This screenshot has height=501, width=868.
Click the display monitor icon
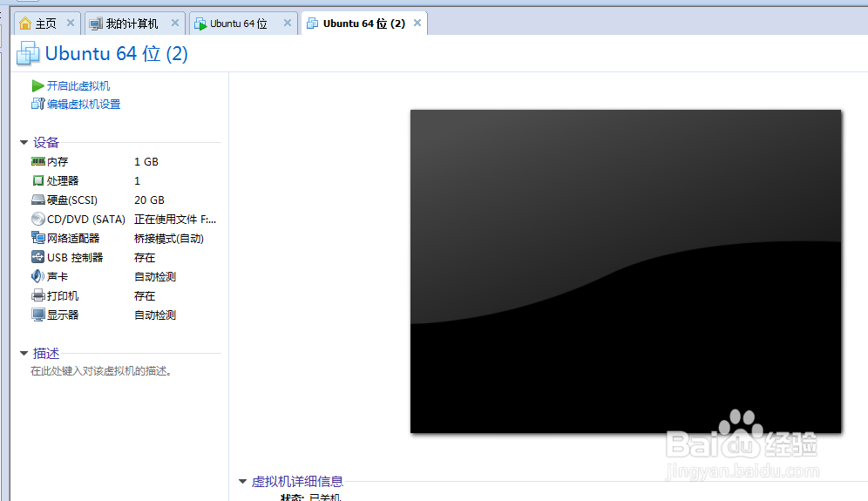click(x=37, y=315)
